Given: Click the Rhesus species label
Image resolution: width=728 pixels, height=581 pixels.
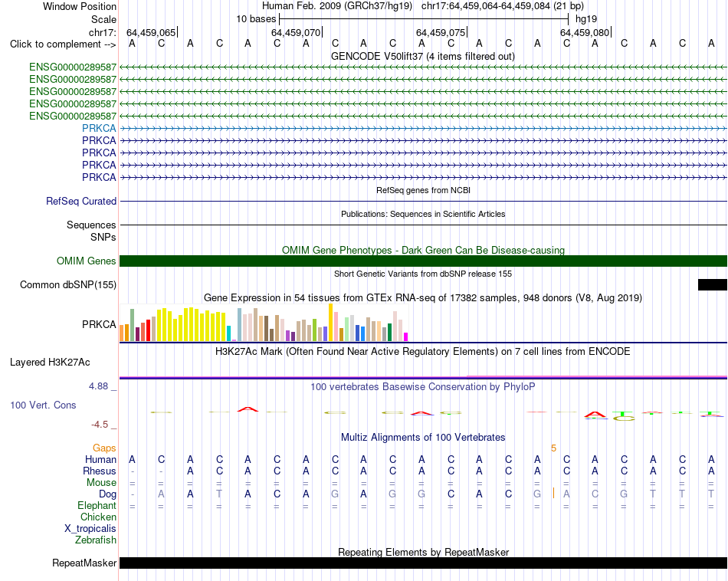Looking at the screenshot, I should coord(100,471).
